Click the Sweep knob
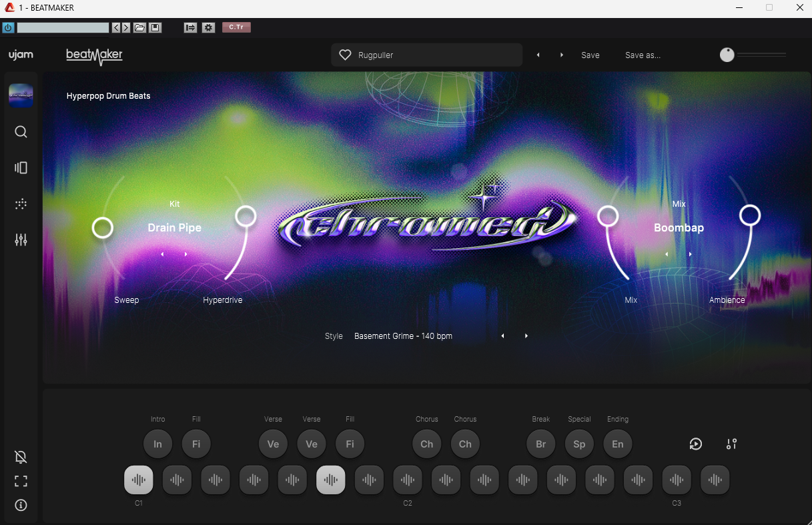 (x=102, y=228)
